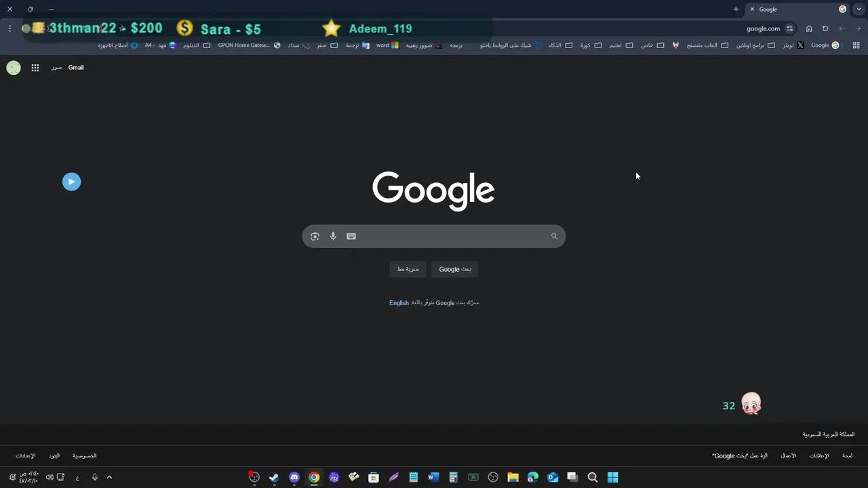Viewport: 868px width, 488px height.
Task: Open Windows search magnifier on taskbar
Action: pyautogui.click(x=593, y=477)
